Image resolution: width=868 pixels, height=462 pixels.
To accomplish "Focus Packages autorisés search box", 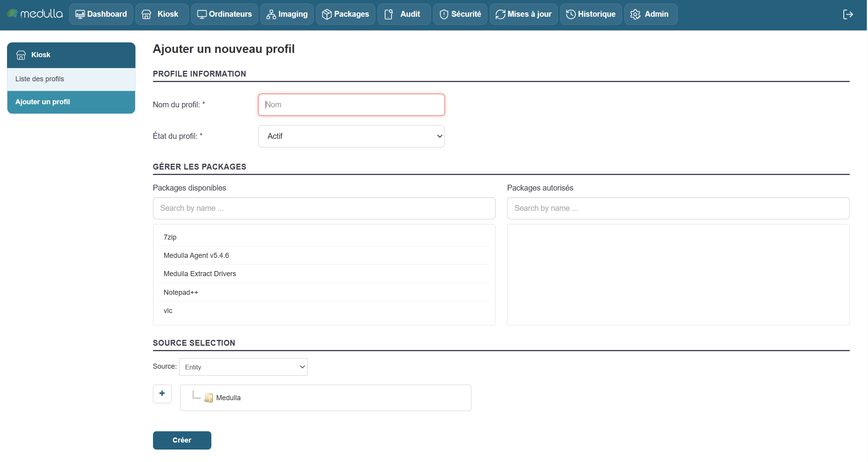I will point(678,208).
